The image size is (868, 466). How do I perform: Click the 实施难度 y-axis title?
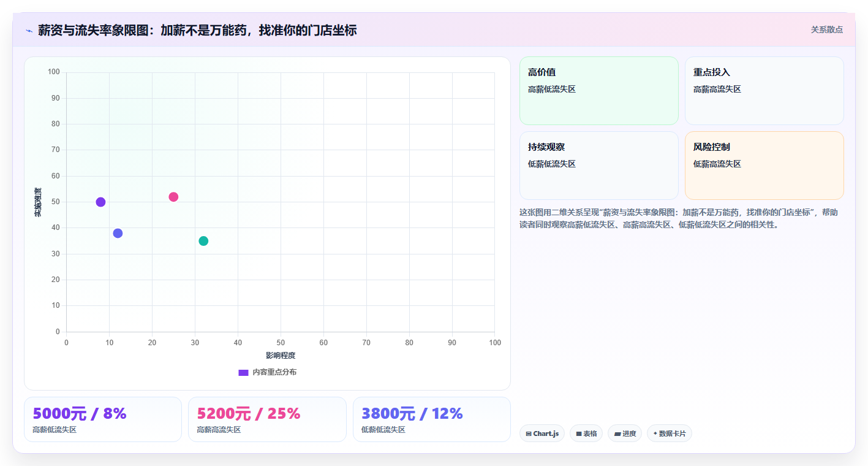(x=38, y=202)
